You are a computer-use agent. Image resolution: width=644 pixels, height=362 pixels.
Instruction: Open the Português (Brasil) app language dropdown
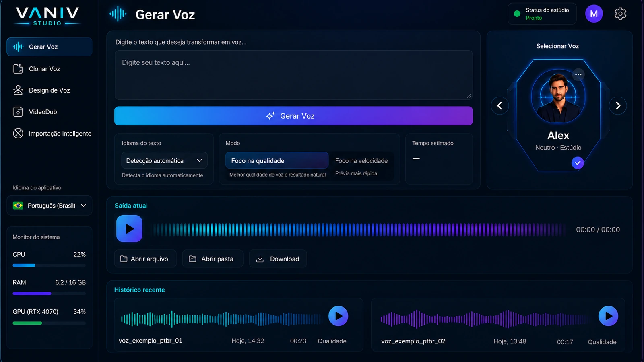tap(50, 206)
